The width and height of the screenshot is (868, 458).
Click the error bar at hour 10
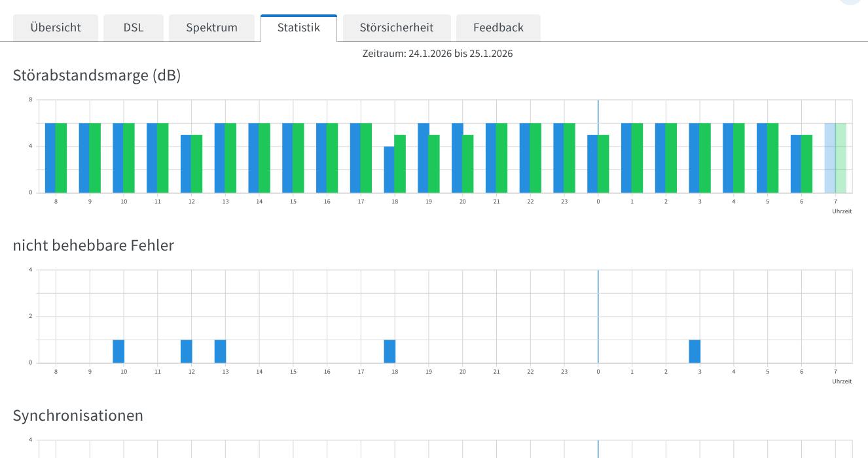point(118,351)
